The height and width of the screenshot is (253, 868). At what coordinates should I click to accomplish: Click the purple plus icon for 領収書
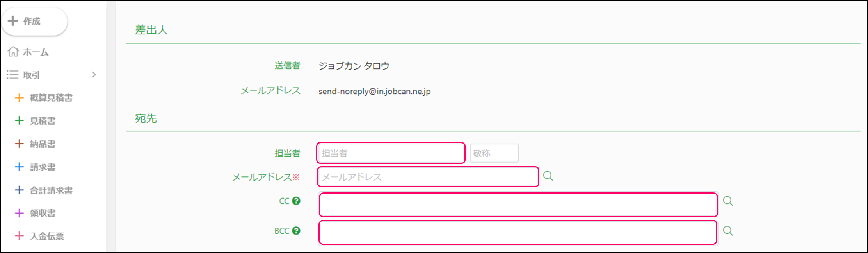point(19,213)
